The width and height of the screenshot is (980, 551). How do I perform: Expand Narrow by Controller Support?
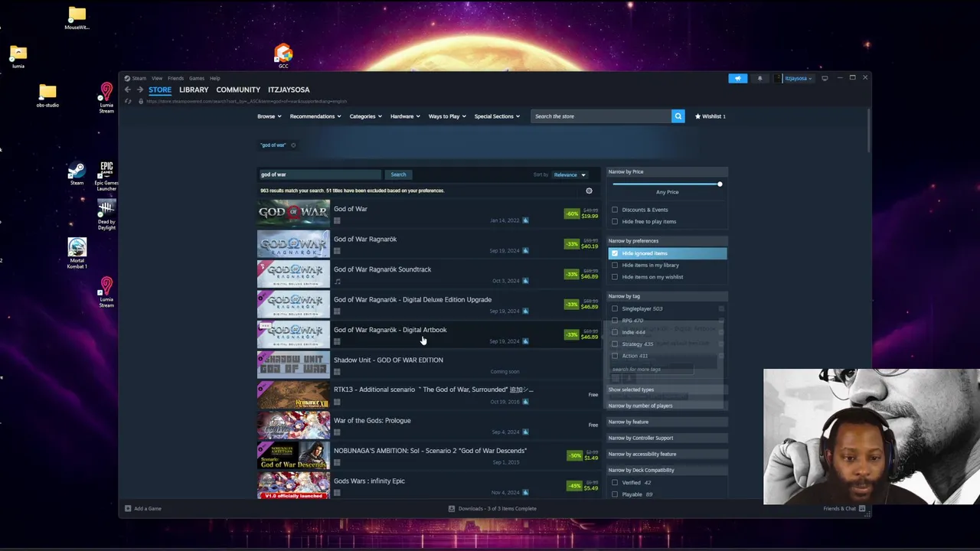point(666,438)
